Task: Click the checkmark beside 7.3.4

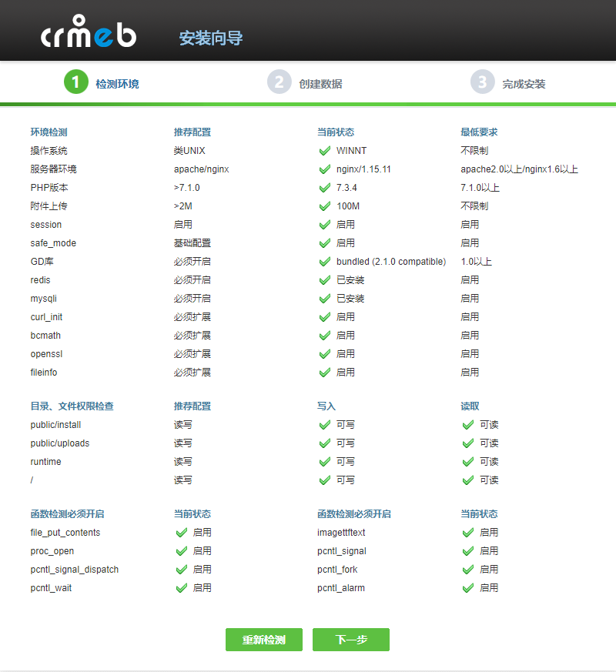Action: (325, 188)
